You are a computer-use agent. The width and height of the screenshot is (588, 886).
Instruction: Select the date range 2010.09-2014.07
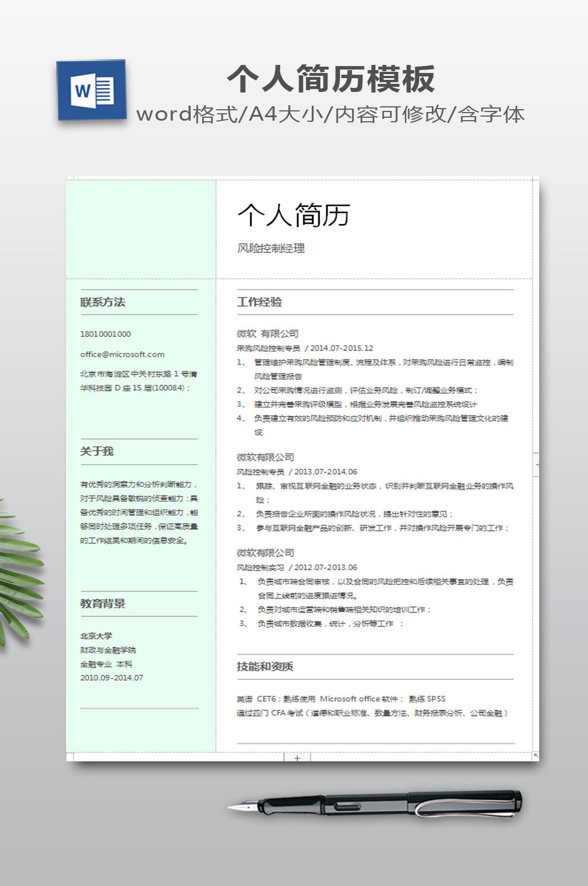(x=112, y=678)
